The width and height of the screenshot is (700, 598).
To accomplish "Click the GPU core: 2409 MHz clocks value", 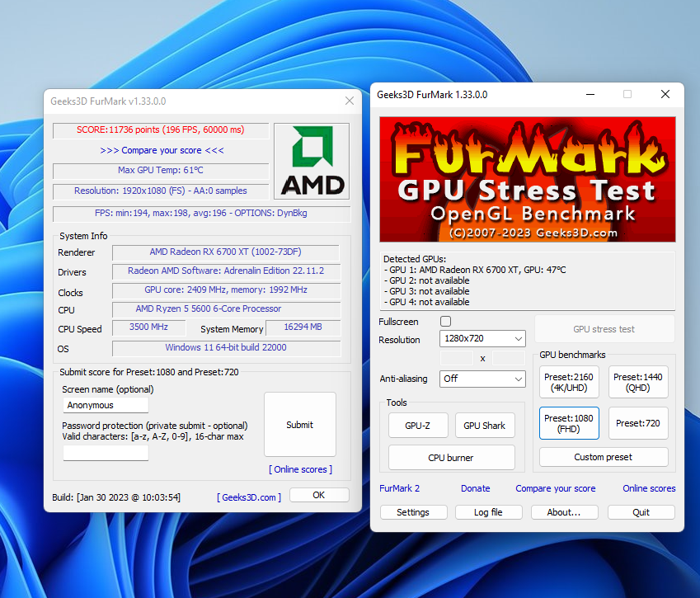I will [x=226, y=290].
